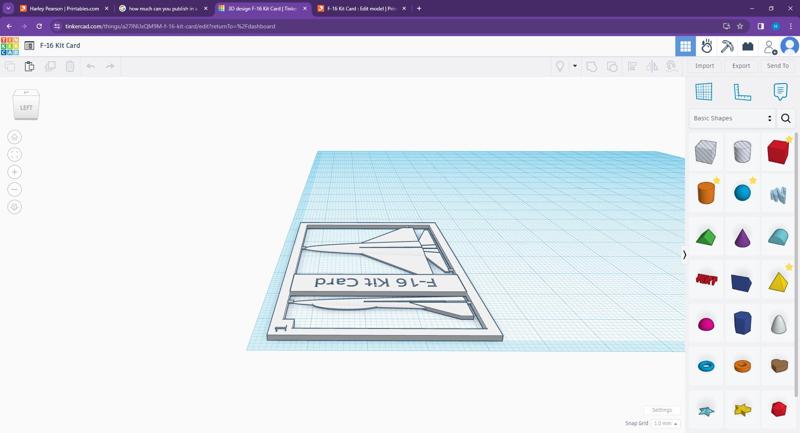Screen dimensions: 800x433
Task: Open the Blocks pickaxe mode
Action: click(x=727, y=46)
